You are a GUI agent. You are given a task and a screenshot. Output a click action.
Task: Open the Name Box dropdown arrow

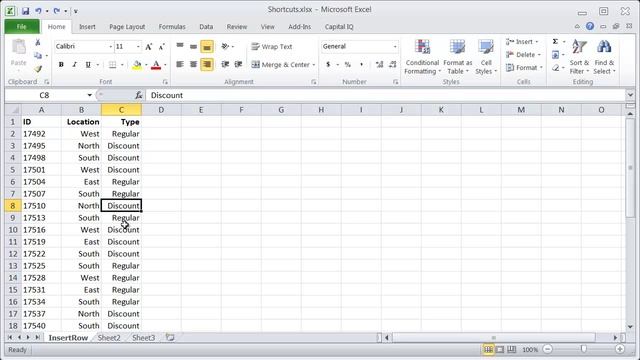89,95
